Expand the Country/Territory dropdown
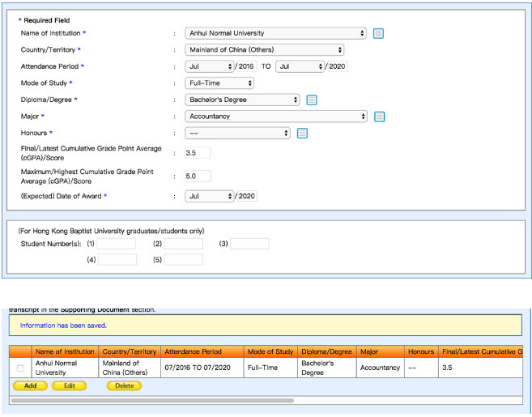This screenshot has width=532, height=417. tap(265, 50)
